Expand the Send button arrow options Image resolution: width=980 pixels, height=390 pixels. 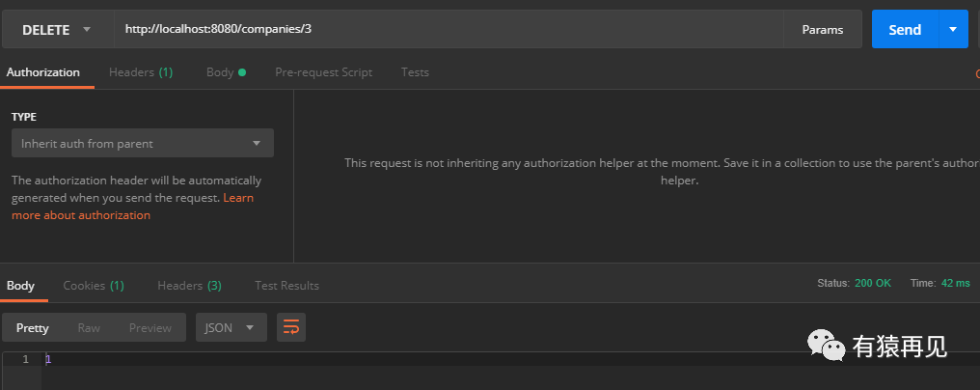click(x=953, y=29)
